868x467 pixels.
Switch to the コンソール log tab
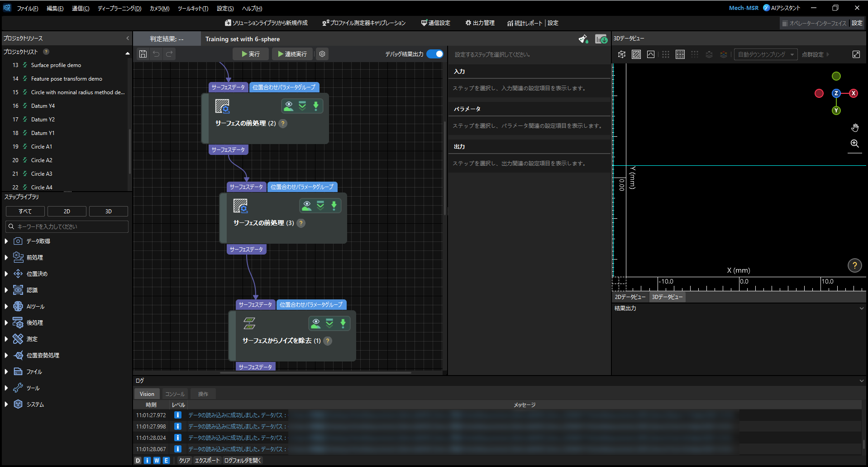(x=175, y=394)
